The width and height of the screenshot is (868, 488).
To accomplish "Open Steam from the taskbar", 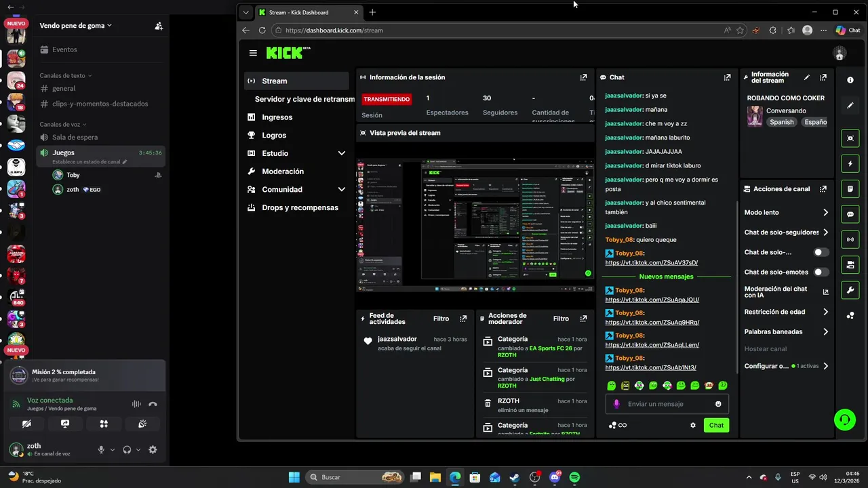I will (x=515, y=477).
